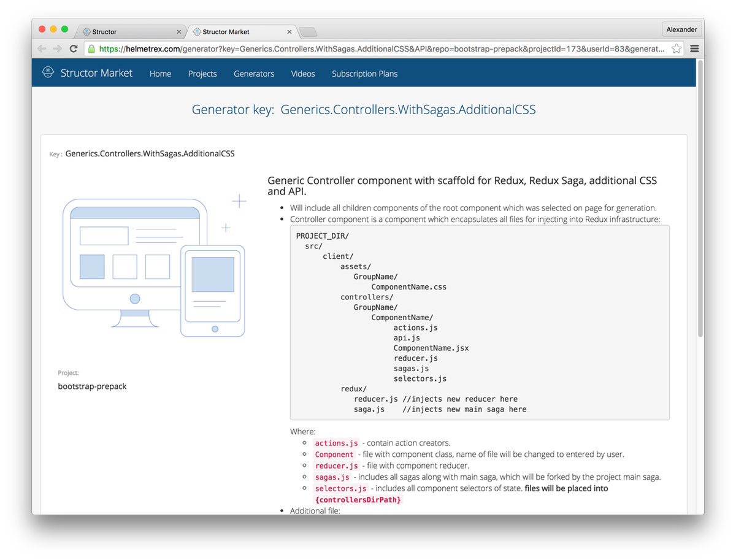The width and height of the screenshot is (736, 560).
Task: Click the Component red code label
Action: (x=334, y=455)
